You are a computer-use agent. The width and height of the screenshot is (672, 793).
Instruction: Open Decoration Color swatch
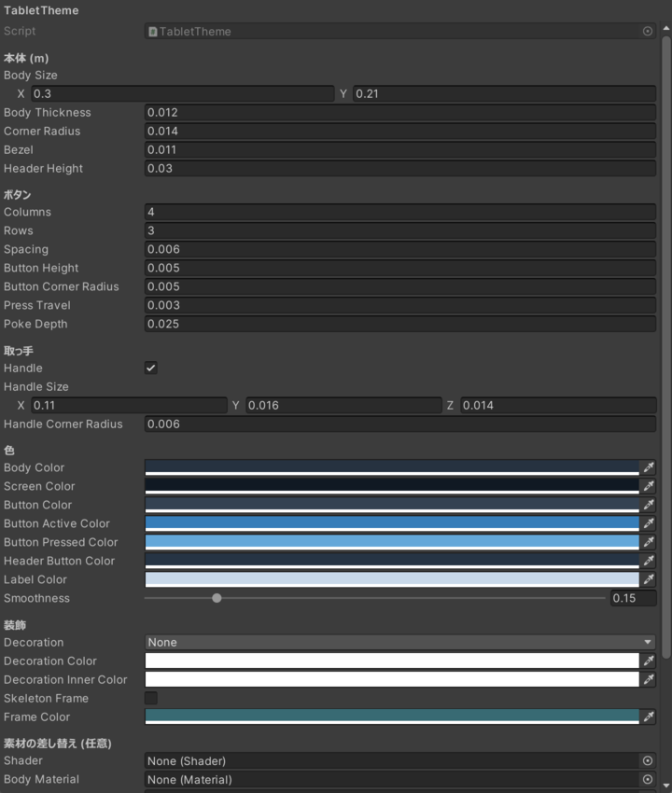click(x=392, y=661)
